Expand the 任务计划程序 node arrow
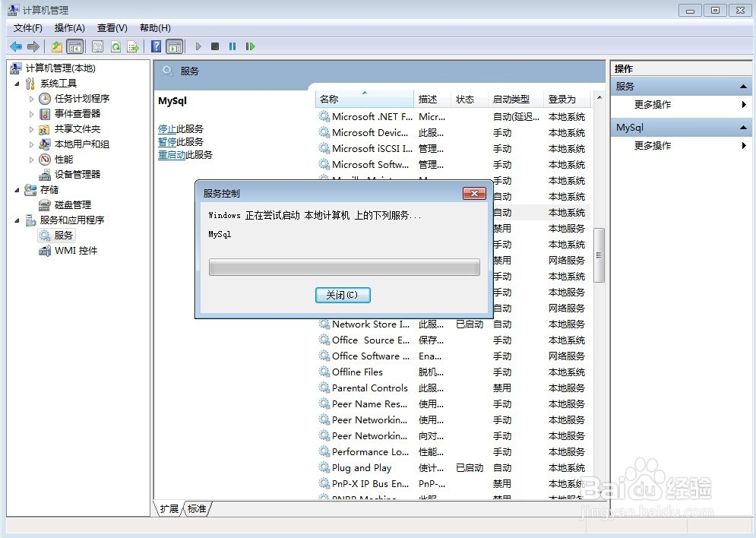The image size is (756, 538). point(31,99)
